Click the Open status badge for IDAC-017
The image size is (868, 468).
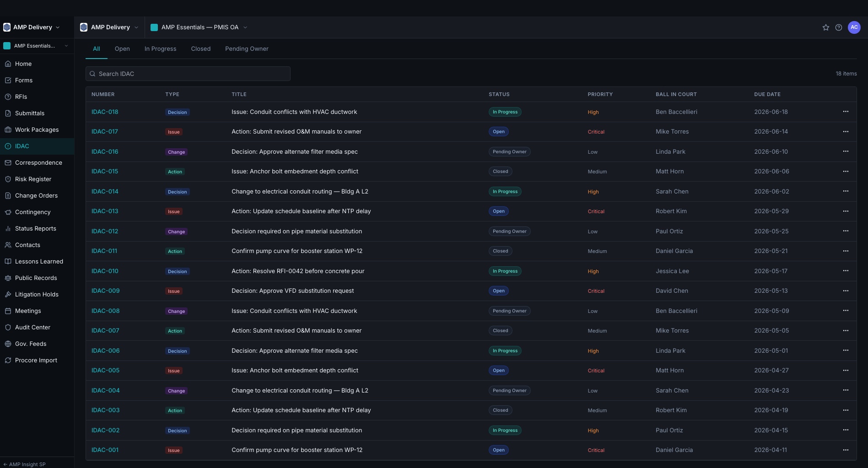(498, 132)
